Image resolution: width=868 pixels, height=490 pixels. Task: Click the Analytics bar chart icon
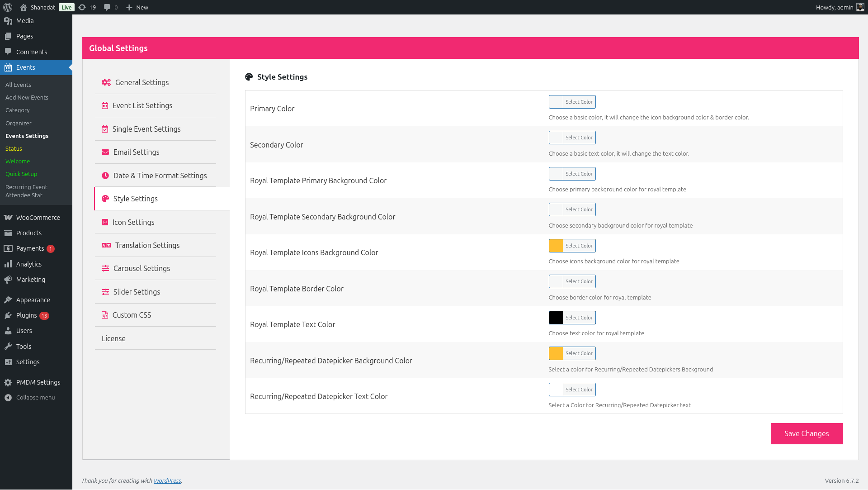8,264
